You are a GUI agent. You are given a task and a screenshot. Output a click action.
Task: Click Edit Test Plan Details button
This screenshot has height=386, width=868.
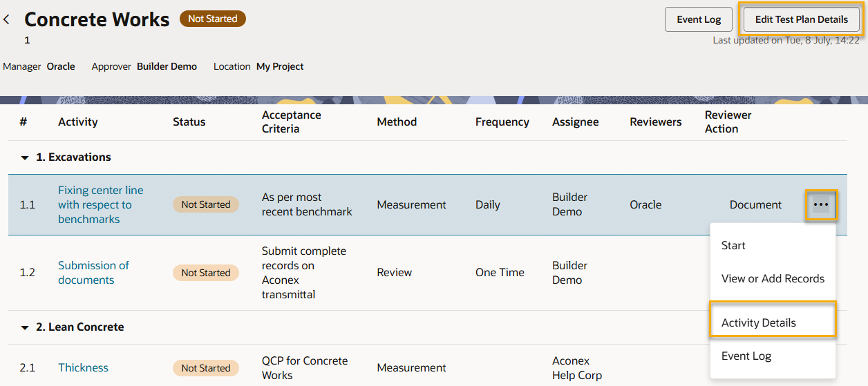click(801, 19)
